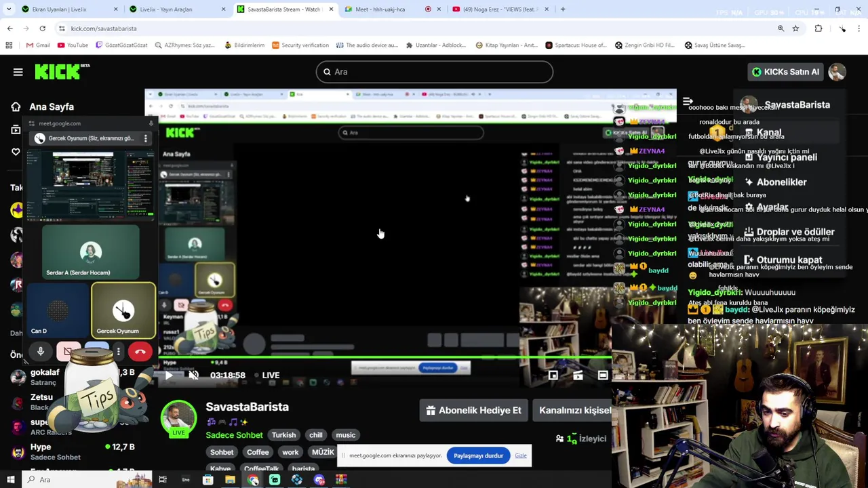Click the SavastaBarista LIVE avatar
868x488 pixels.
coord(178,418)
